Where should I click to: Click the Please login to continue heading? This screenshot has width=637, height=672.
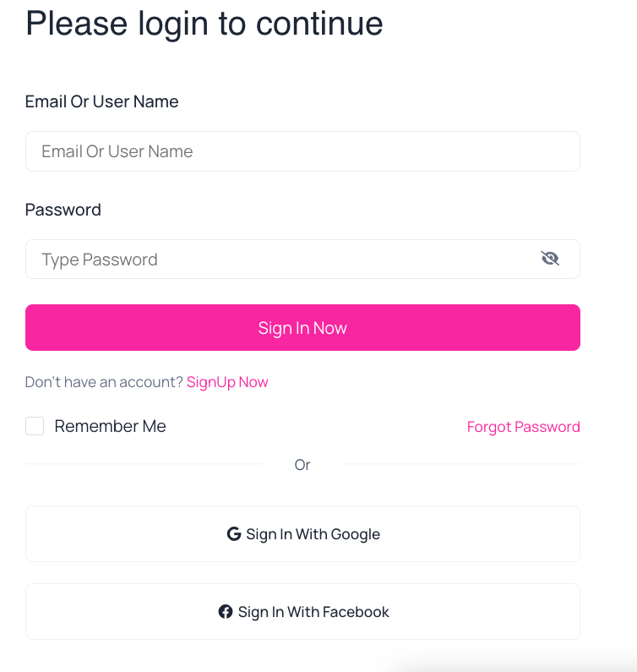pyautogui.click(x=204, y=25)
